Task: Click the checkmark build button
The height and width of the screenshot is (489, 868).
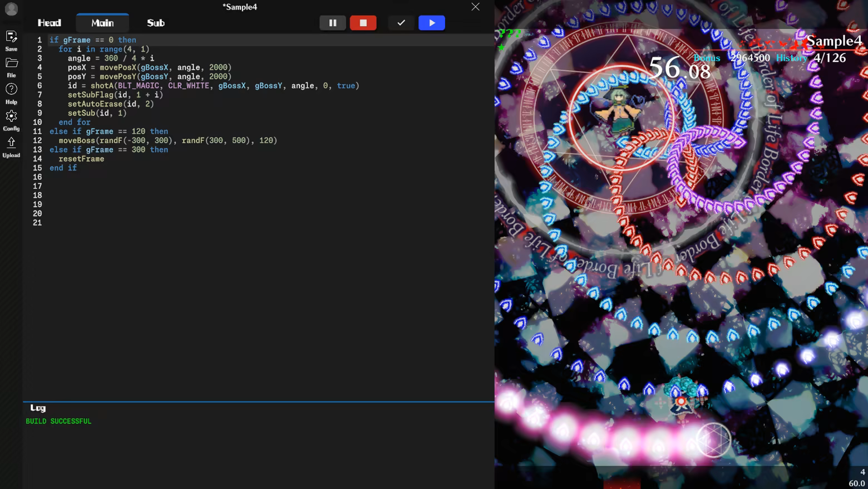Action: pyautogui.click(x=401, y=23)
